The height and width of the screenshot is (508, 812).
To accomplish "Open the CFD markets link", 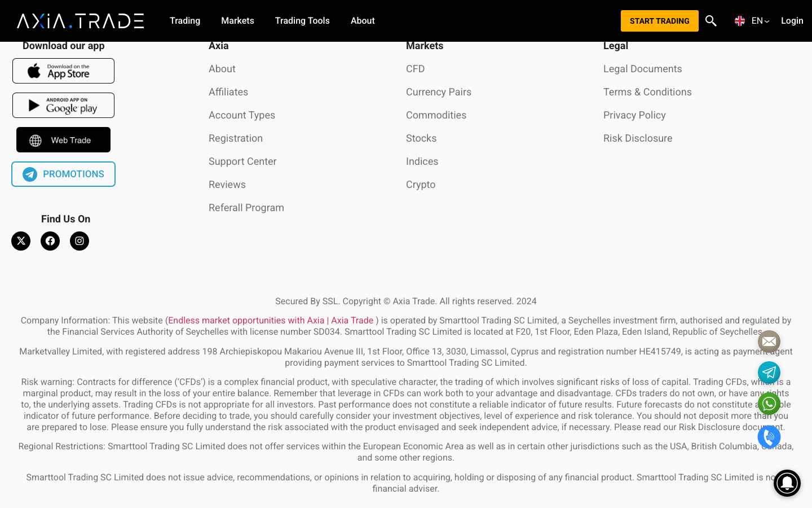I will click(416, 69).
